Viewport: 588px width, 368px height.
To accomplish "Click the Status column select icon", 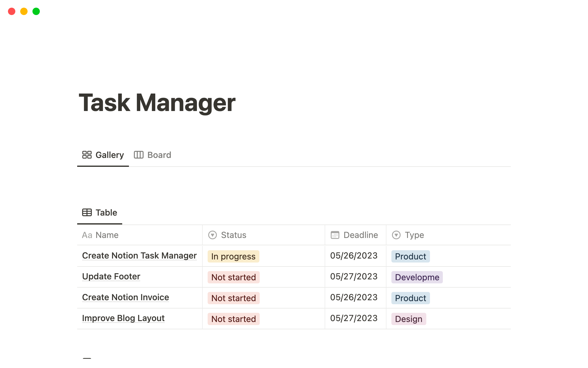I will [212, 235].
